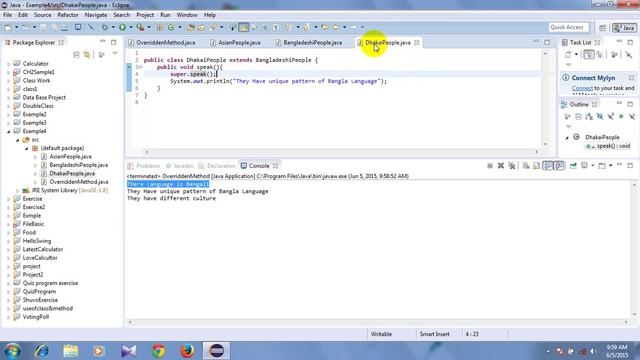Collapse DhakaiPeople class in Outline
The height and width of the screenshot is (360, 640).
567,138
